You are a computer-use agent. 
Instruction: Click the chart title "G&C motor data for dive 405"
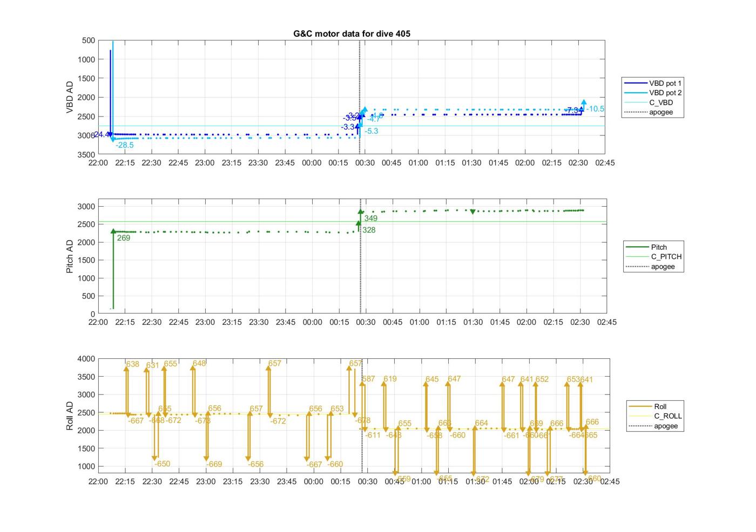pyautogui.click(x=352, y=33)
